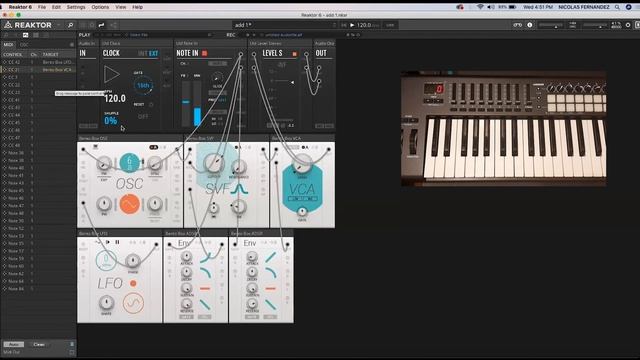Click the LFO pause button
Image resolution: width=640 pixels, height=360 pixels.
click(117, 242)
